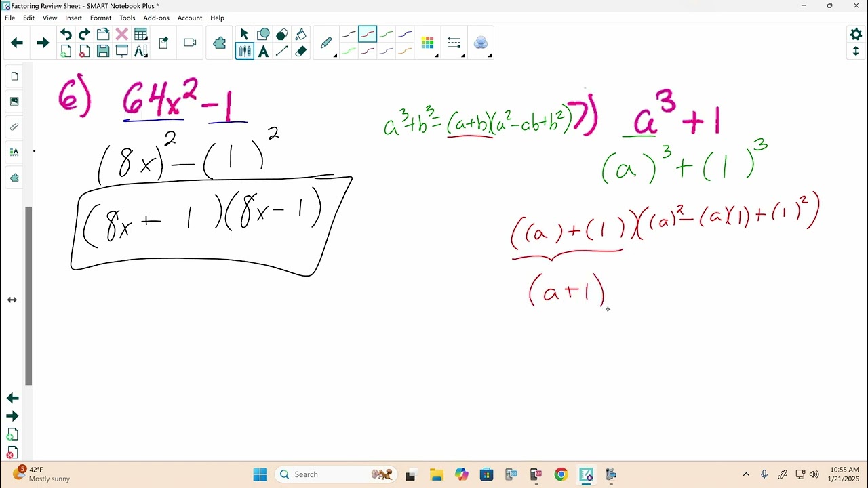Image resolution: width=868 pixels, height=488 pixels.
Task: Save the notebook file
Action: coord(103,51)
